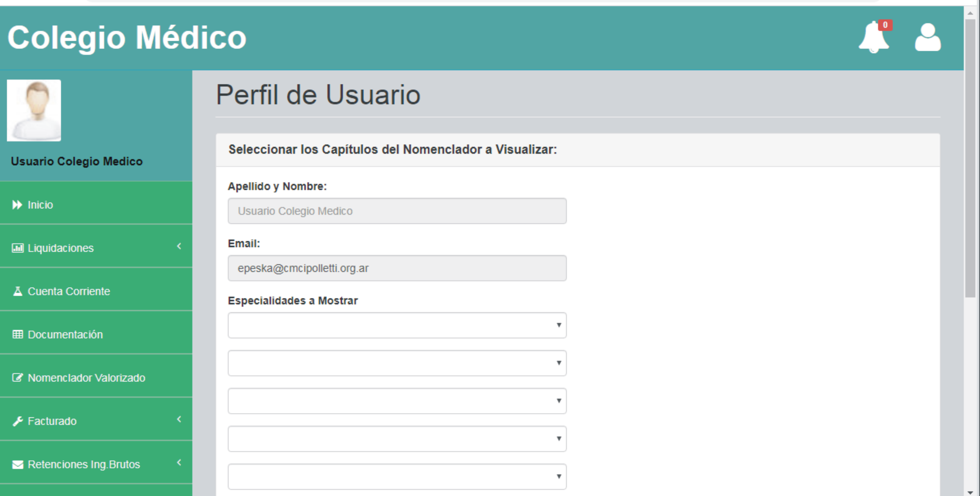Click the Especialidades a Mostrar label
Image resolution: width=980 pixels, height=496 pixels.
293,301
